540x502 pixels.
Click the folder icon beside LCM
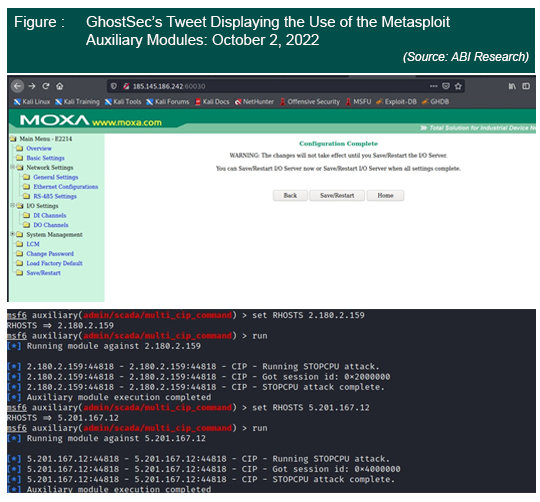click(20, 244)
